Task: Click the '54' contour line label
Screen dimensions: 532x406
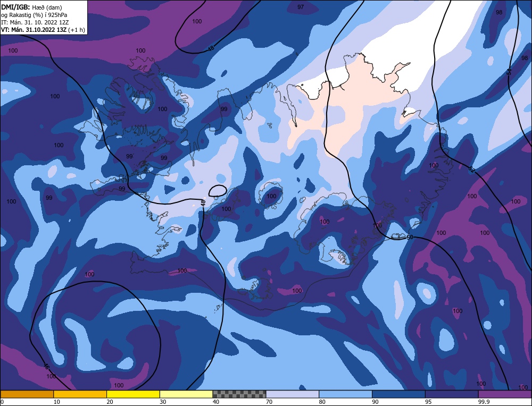Action: coord(509,72)
